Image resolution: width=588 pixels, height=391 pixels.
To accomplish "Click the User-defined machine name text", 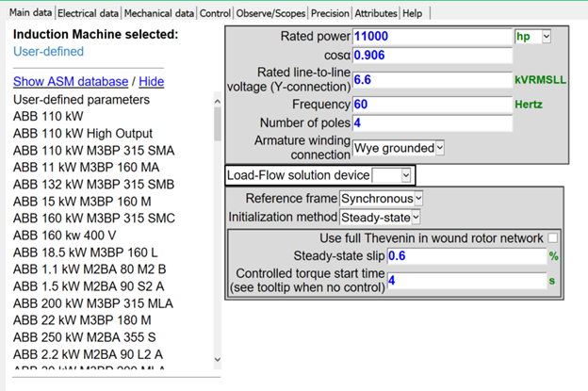I will click(x=48, y=52).
